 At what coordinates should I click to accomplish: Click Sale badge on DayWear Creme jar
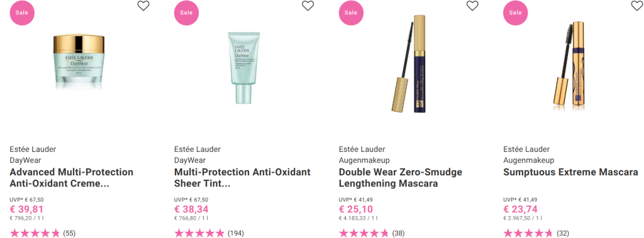coord(22,13)
